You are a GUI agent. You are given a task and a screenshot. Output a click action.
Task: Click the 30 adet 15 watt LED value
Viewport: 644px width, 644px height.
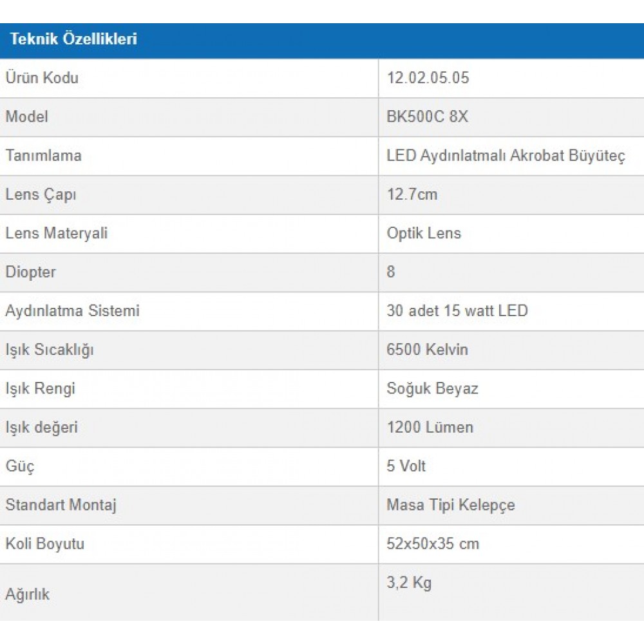pyautogui.click(x=457, y=311)
